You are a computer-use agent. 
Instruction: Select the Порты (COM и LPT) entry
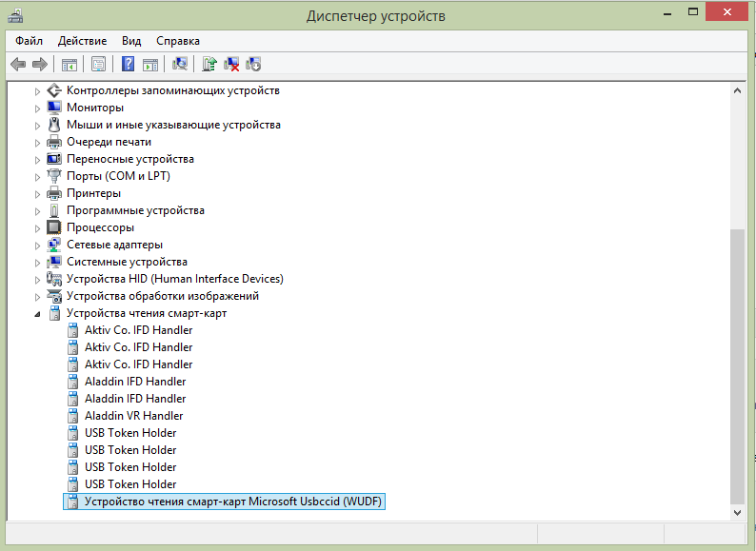point(118,176)
